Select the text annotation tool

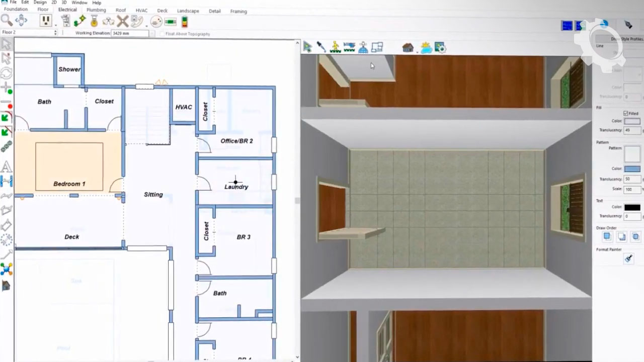pyautogui.click(x=7, y=166)
